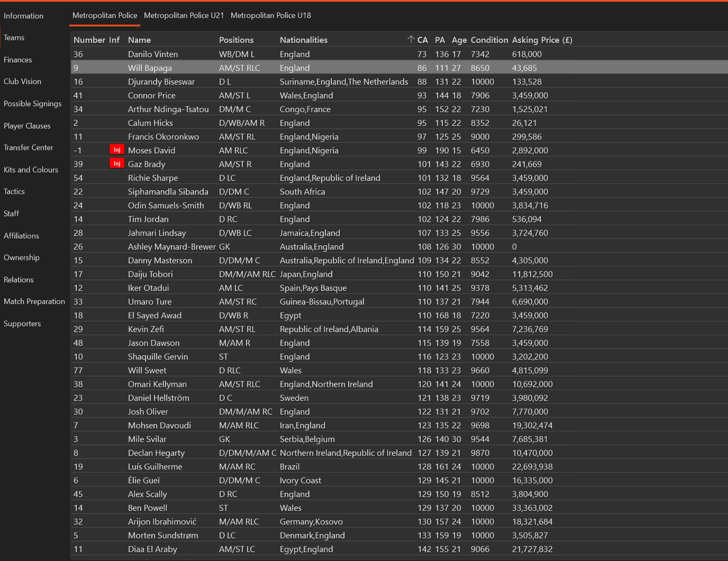Click Mohsen Davoudi asking price 19,302,474
The width and height of the screenshot is (728, 561).
pos(532,425)
